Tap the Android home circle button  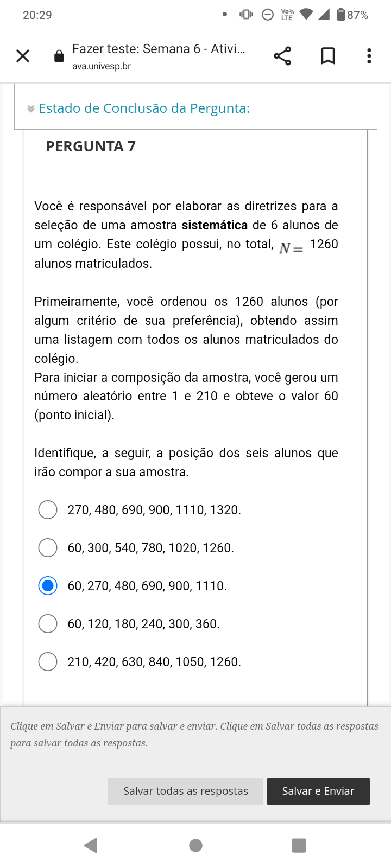coord(195,845)
